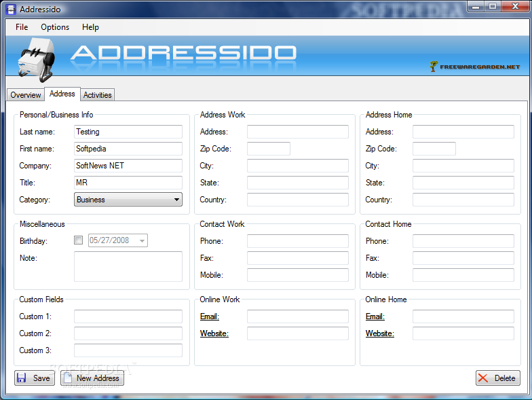The width and height of the screenshot is (532, 400).
Task: Click the Custom 2 input field
Action: 128,333
